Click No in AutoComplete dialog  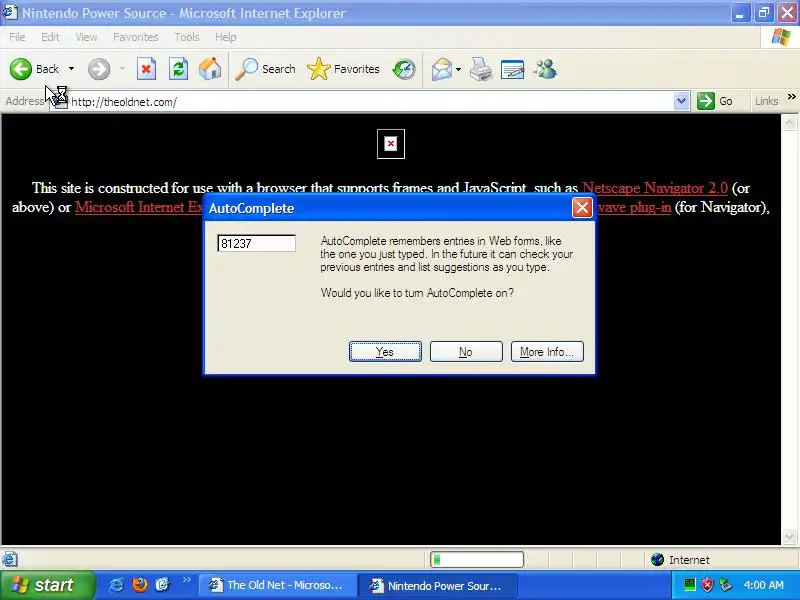click(x=466, y=352)
